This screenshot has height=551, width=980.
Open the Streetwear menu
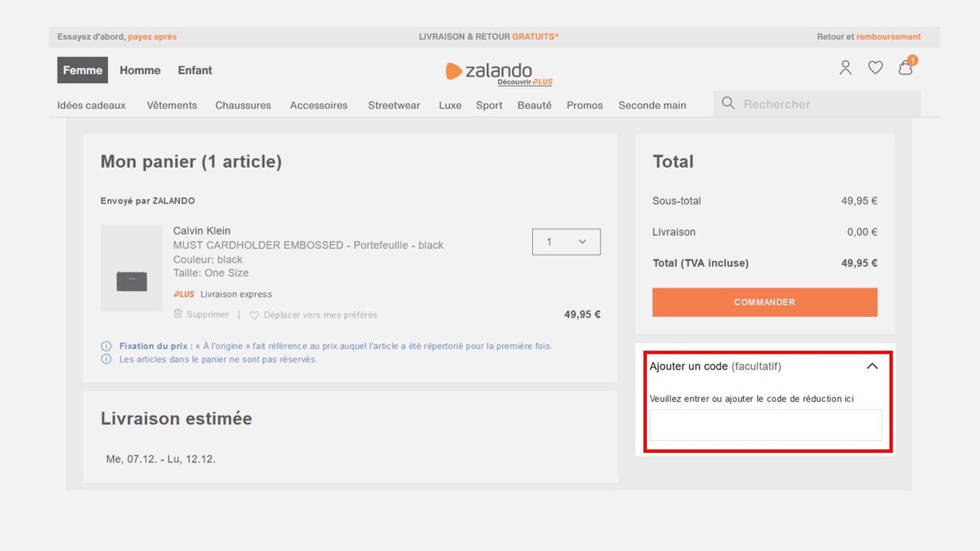(x=394, y=106)
